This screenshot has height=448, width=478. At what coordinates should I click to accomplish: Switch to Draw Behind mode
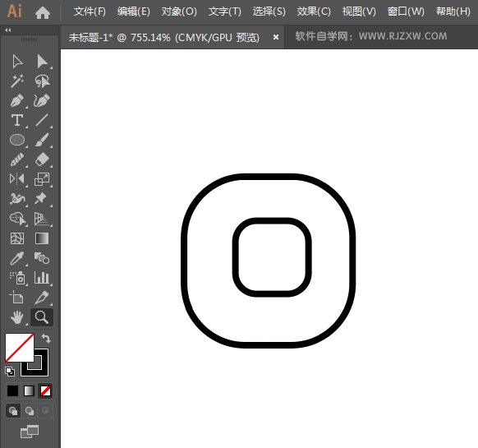[30, 411]
